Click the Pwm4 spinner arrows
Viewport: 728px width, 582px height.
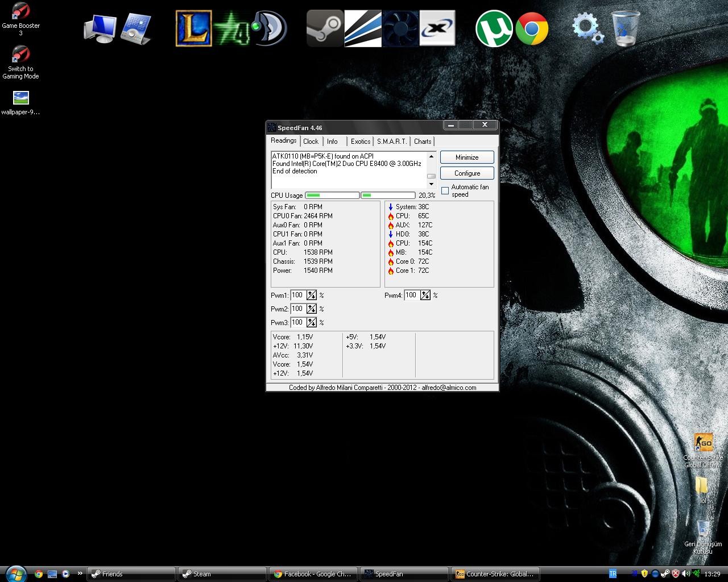425,295
